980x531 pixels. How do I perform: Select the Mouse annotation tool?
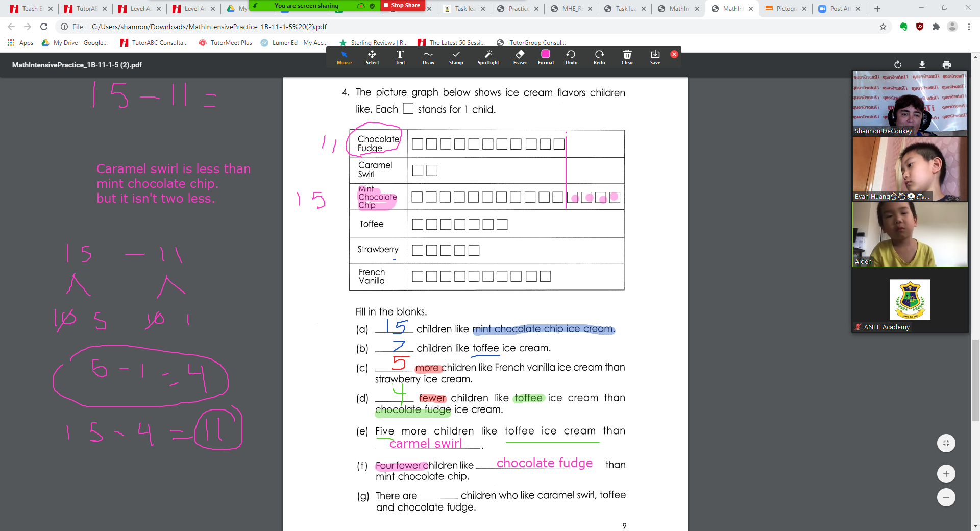coord(344,57)
